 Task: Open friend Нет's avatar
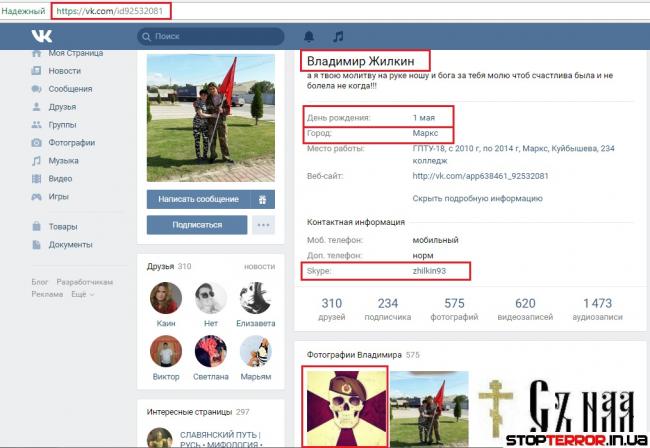[x=211, y=298]
